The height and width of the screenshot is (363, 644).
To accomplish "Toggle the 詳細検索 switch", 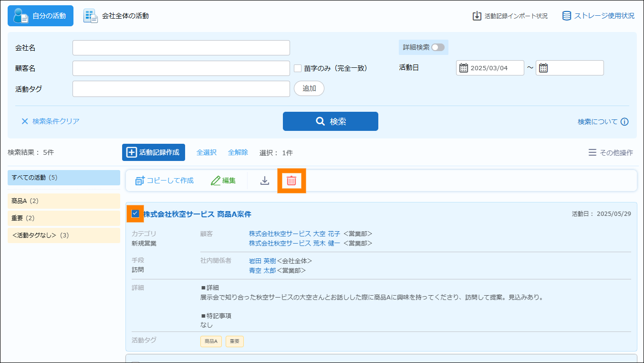I will (x=437, y=47).
